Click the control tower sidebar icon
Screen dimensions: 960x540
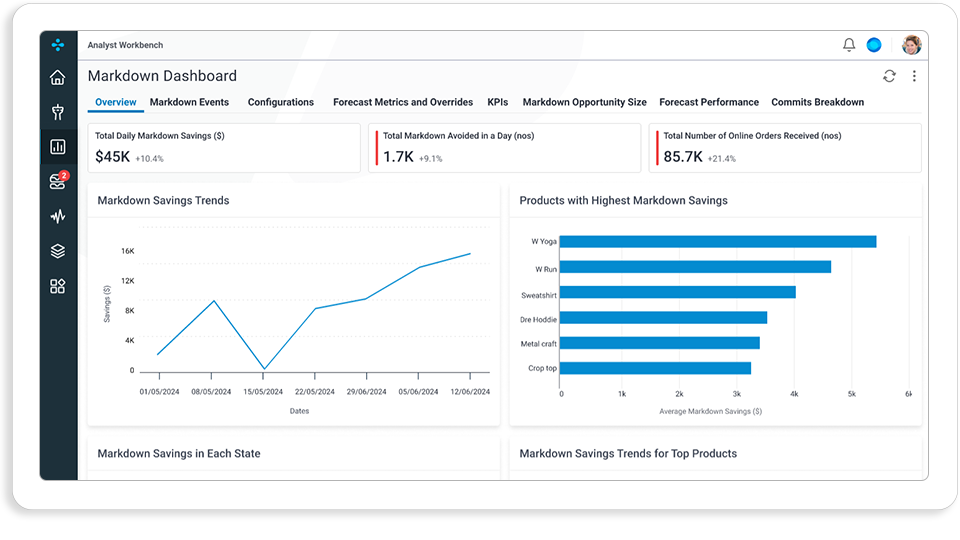pos(58,112)
